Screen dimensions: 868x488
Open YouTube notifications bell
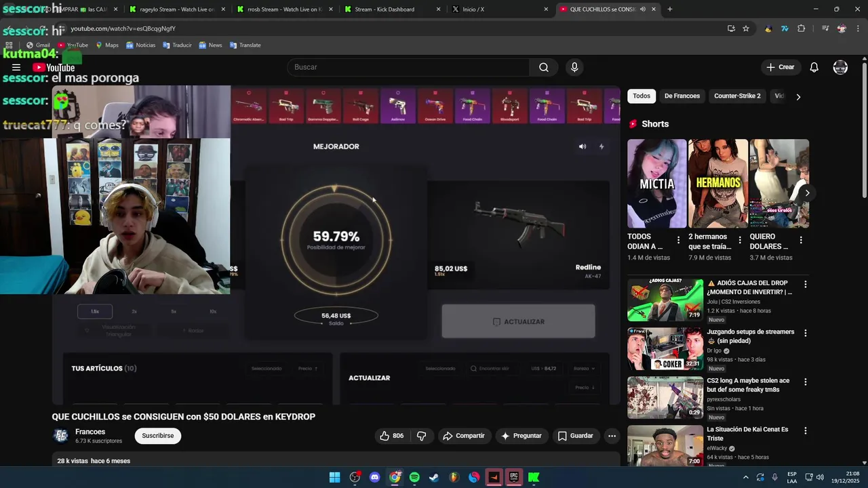814,67
